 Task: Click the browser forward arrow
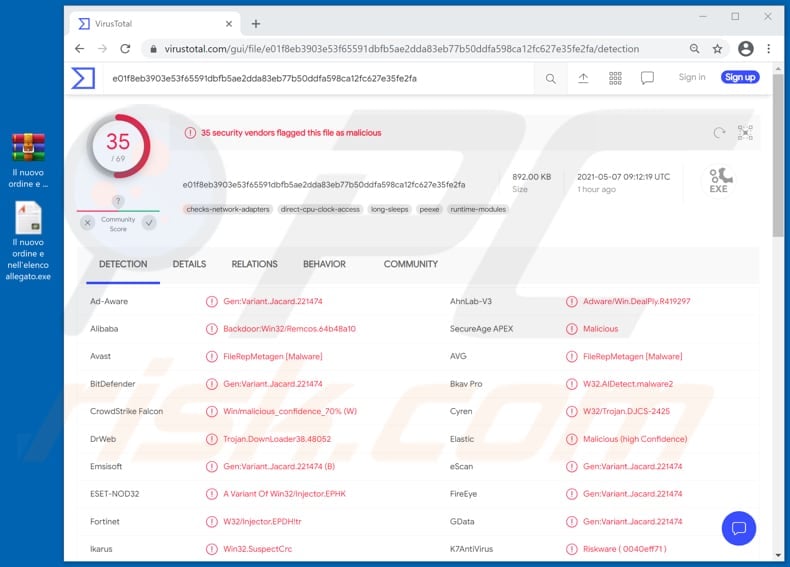[x=102, y=49]
